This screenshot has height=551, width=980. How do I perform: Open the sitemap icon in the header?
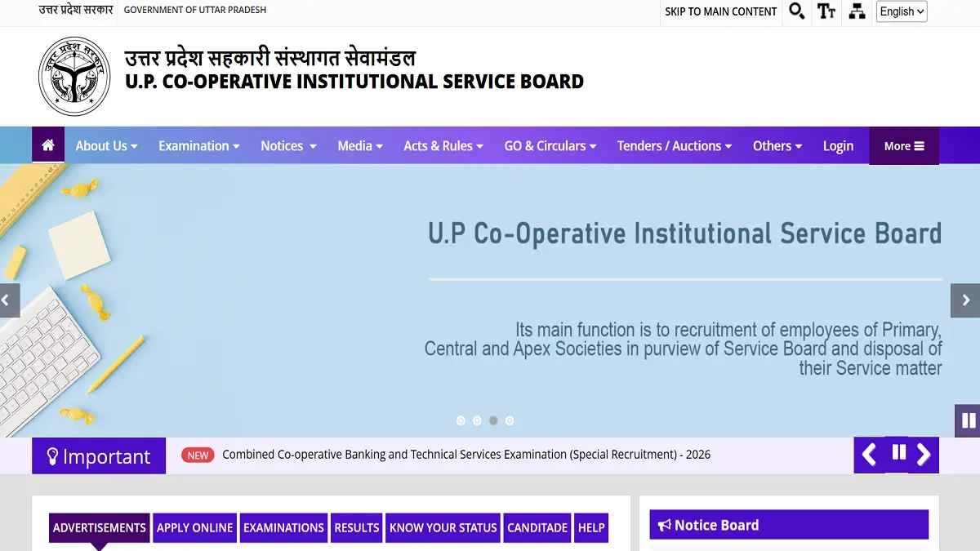[x=857, y=12]
